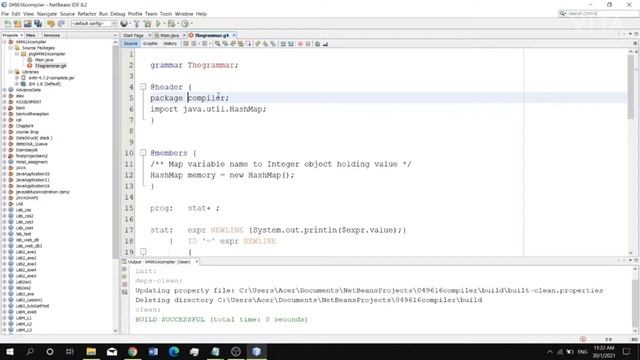
Task: Click the Save All toolbar icon
Action: tap(38, 24)
